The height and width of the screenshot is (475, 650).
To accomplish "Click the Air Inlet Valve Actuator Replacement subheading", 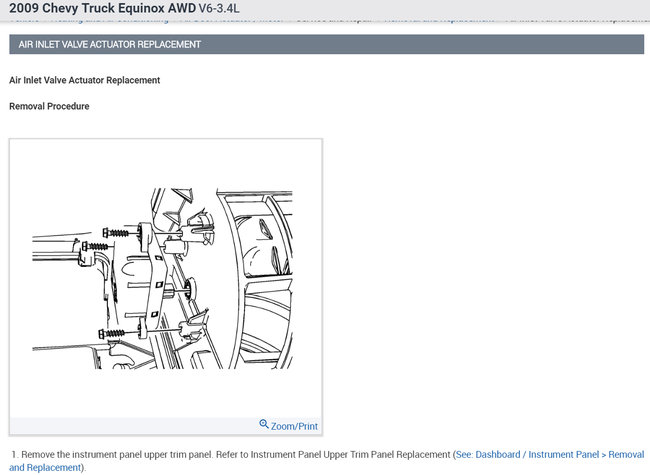I will [85, 80].
